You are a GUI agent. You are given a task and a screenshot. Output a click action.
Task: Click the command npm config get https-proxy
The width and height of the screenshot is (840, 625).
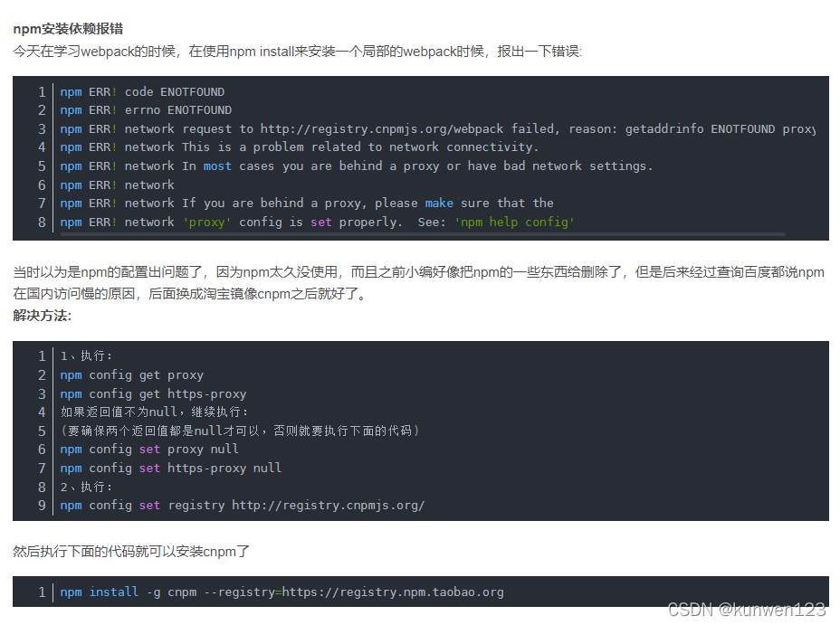pyautogui.click(x=154, y=393)
